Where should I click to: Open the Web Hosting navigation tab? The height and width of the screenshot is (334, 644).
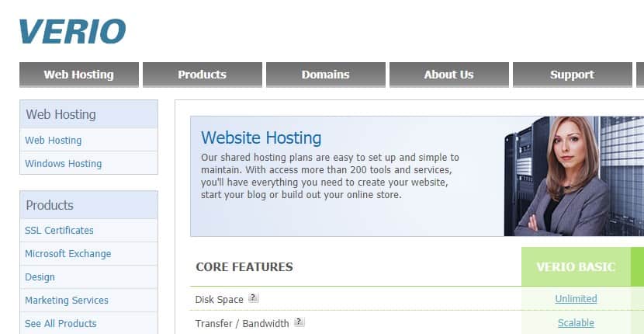[79, 75]
